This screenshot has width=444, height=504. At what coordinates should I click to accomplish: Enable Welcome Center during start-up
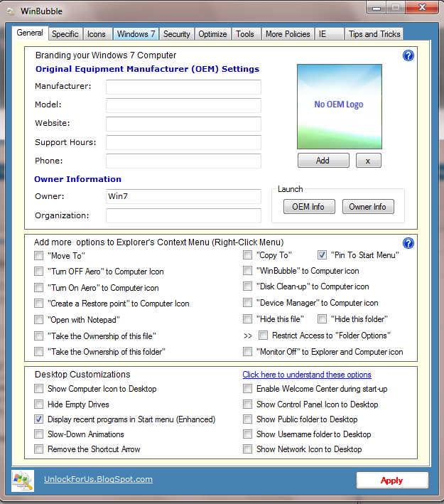pyautogui.click(x=247, y=389)
